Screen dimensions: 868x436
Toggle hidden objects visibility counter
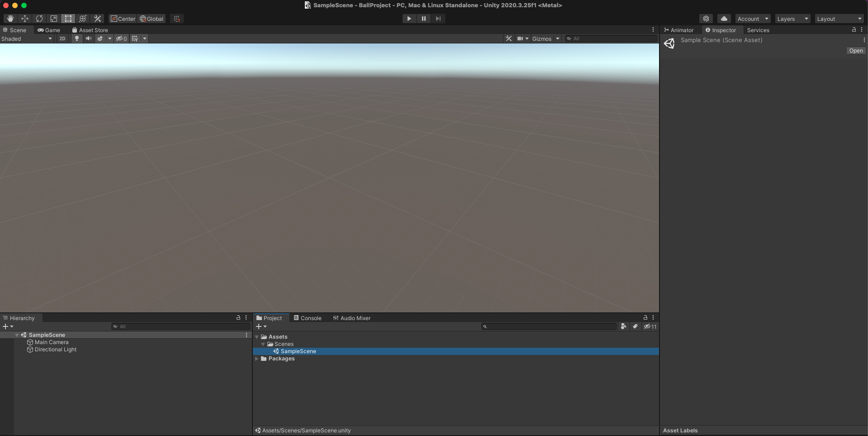pos(121,38)
